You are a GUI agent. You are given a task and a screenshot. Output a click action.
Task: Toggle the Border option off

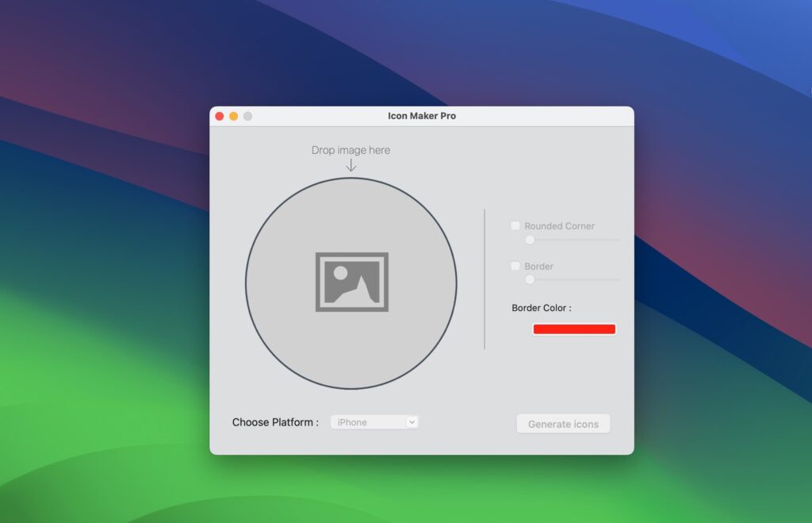pos(515,266)
